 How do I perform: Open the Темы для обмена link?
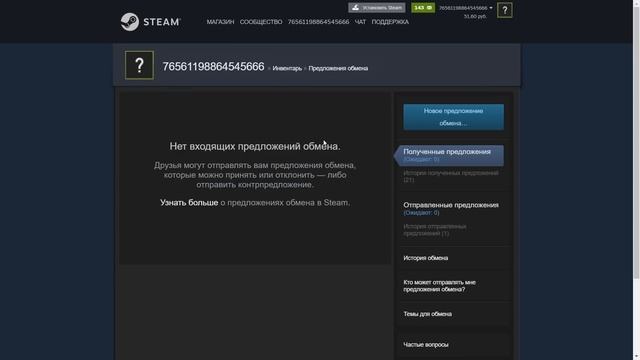[x=427, y=314]
